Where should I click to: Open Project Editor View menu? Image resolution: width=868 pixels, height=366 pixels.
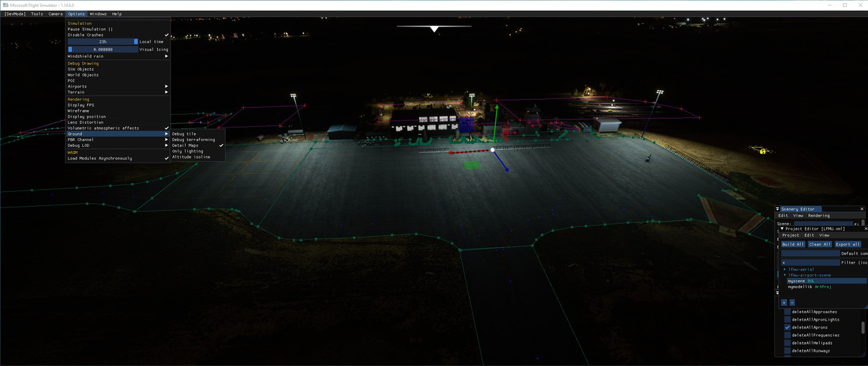click(x=824, y=235)
